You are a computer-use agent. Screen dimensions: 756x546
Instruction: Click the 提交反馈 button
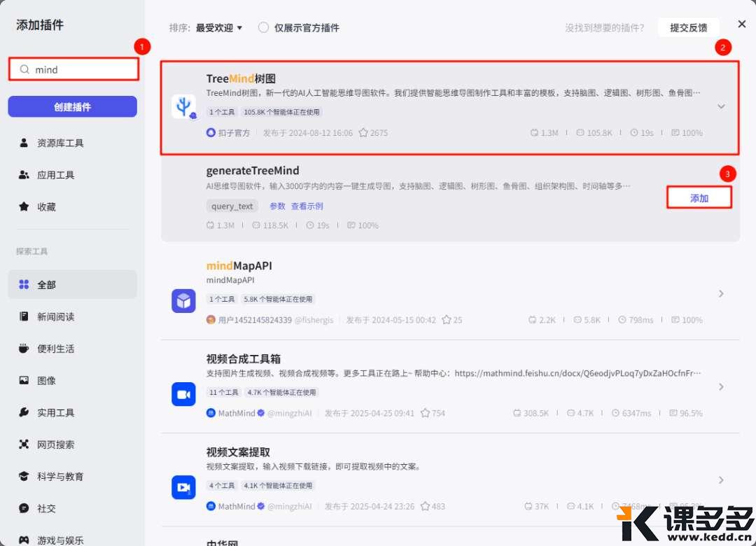(x=689, y=27)
